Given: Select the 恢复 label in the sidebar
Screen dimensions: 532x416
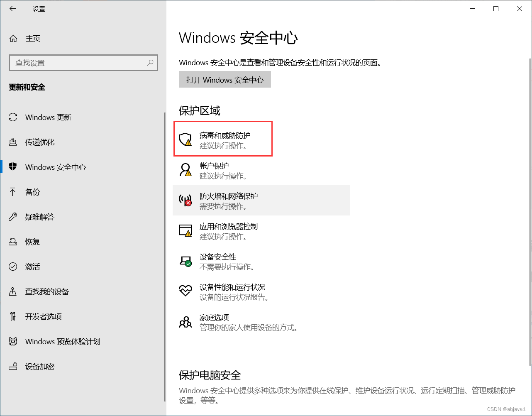Looking at the screenshot, I should (x=33, y=242).
